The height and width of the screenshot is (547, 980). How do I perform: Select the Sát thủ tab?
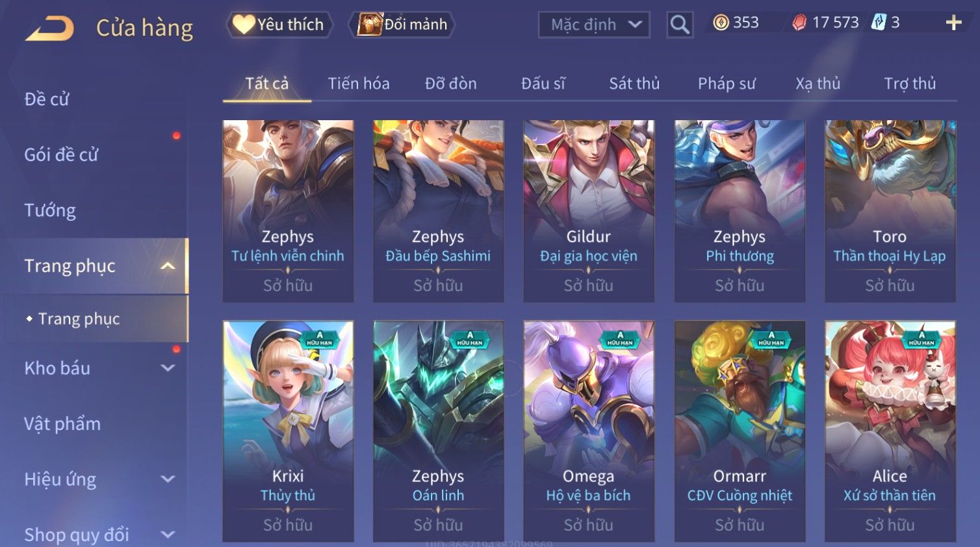pyautogui.click(x=634, y=83)
